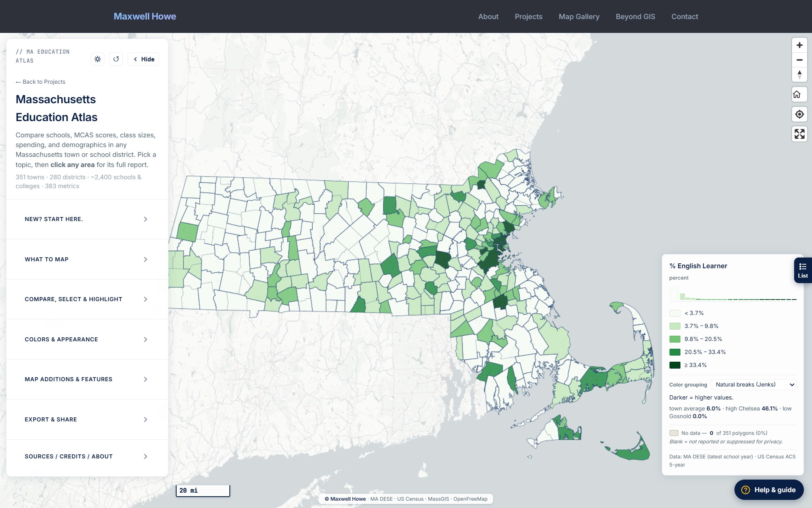This screenshot has height=508, width=812.
Task: Click the 20 mi scale bar
Action: click(x=203, y=491)
